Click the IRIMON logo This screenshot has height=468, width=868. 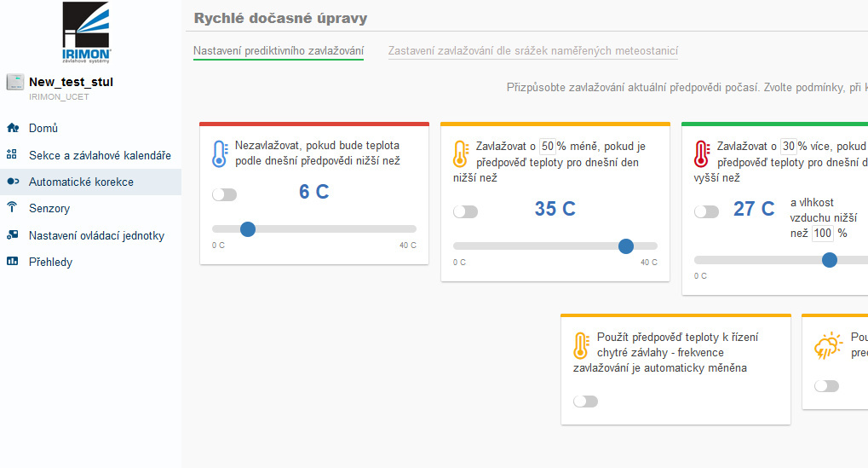[87, 33]
